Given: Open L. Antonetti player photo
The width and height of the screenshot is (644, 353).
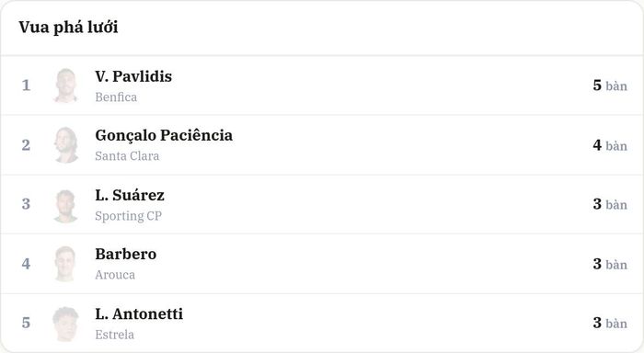Looking at the screenshot, I should (x=65, y=324).
